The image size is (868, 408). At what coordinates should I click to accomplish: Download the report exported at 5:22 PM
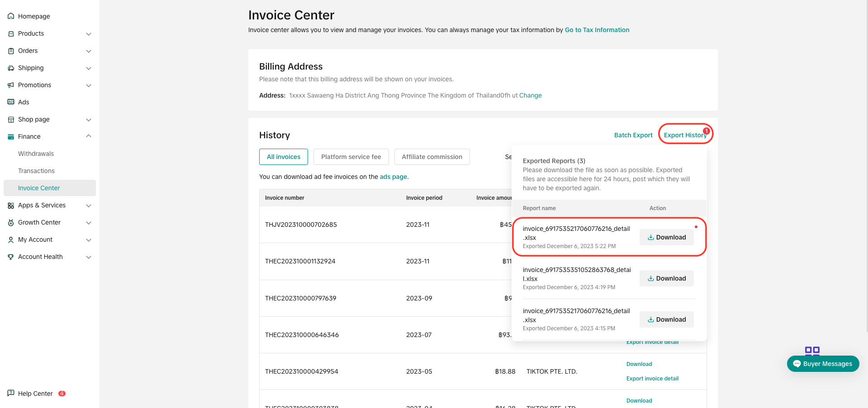(666, 237)
